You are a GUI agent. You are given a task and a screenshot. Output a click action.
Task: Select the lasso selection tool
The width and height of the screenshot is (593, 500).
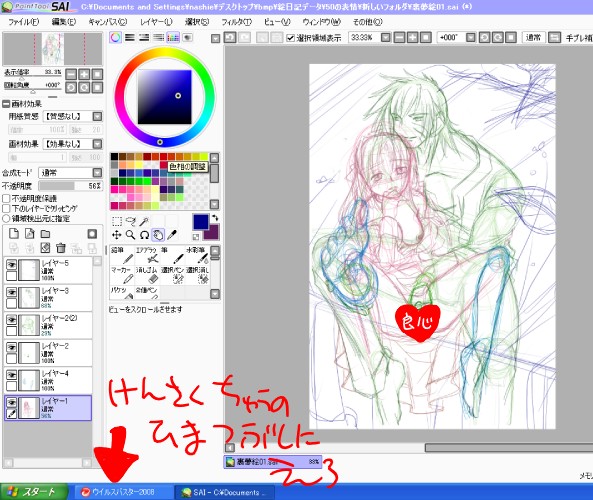click(x=130, y=221)
